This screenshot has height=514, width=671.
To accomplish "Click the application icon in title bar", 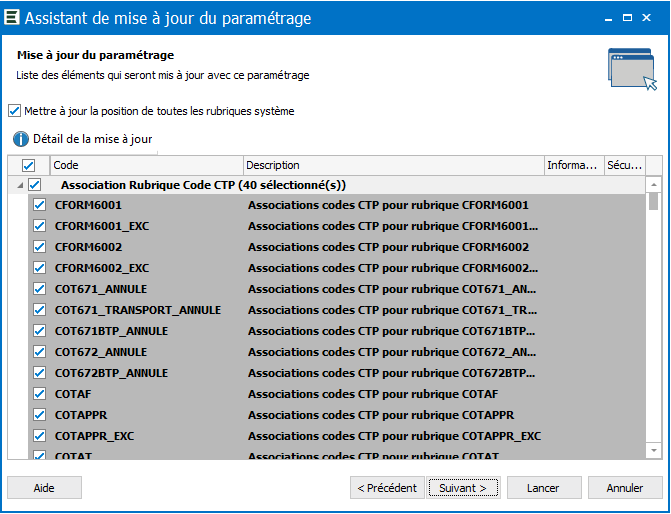I will click(x=12, y=17).
